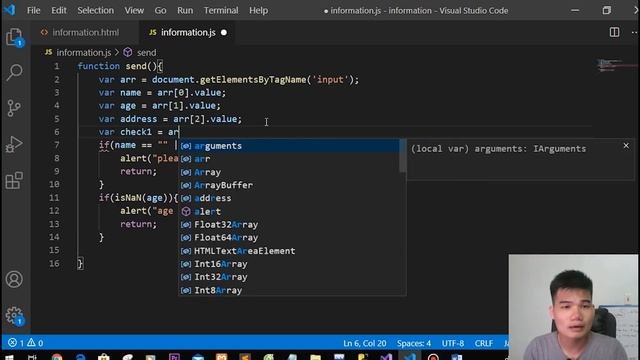Open the Run and Debug view
640x360 pixels.
click(x=14, y=144)
